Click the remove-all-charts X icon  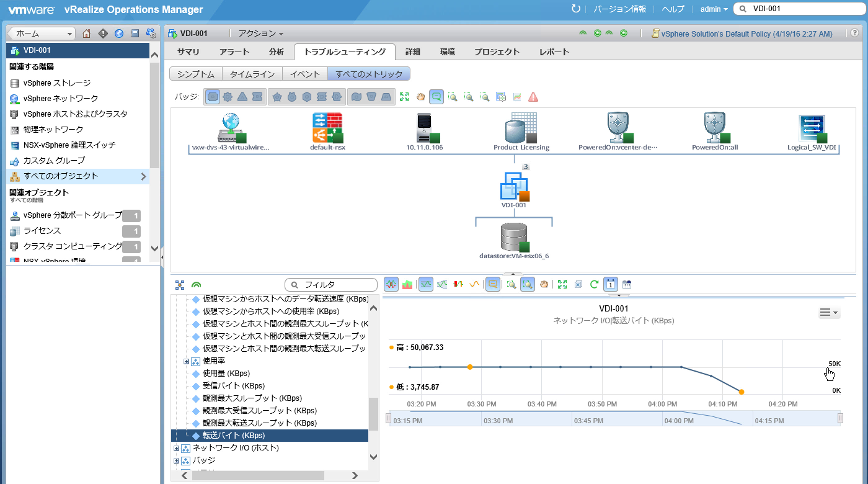578,284
